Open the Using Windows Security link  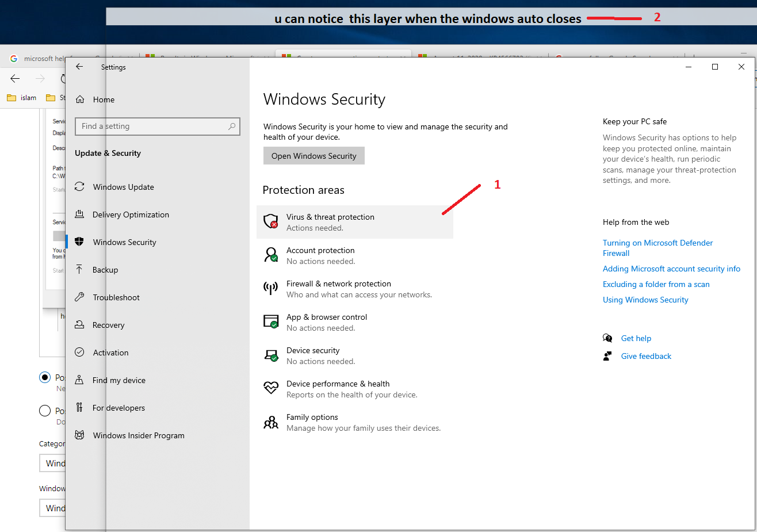[x=645, y=300]
